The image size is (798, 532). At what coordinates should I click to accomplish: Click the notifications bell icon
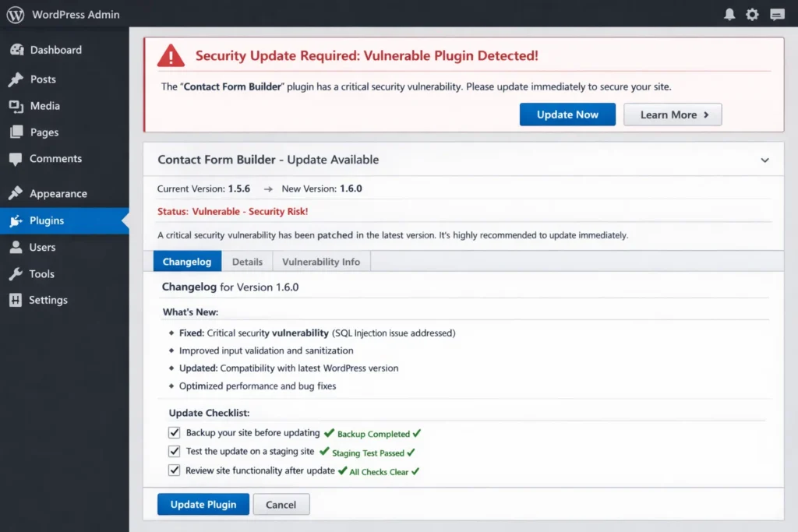pos(729,14)
